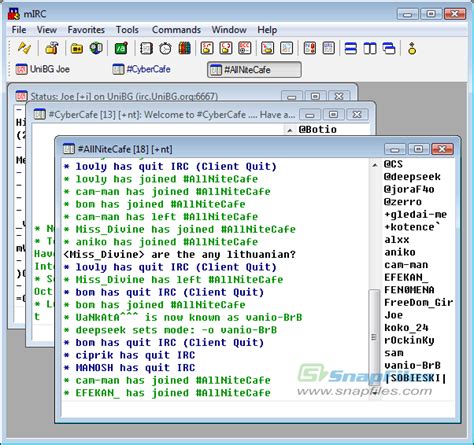474x445 pixels.
Task: Open the Received Files folder icon
Action: point(267,48)
